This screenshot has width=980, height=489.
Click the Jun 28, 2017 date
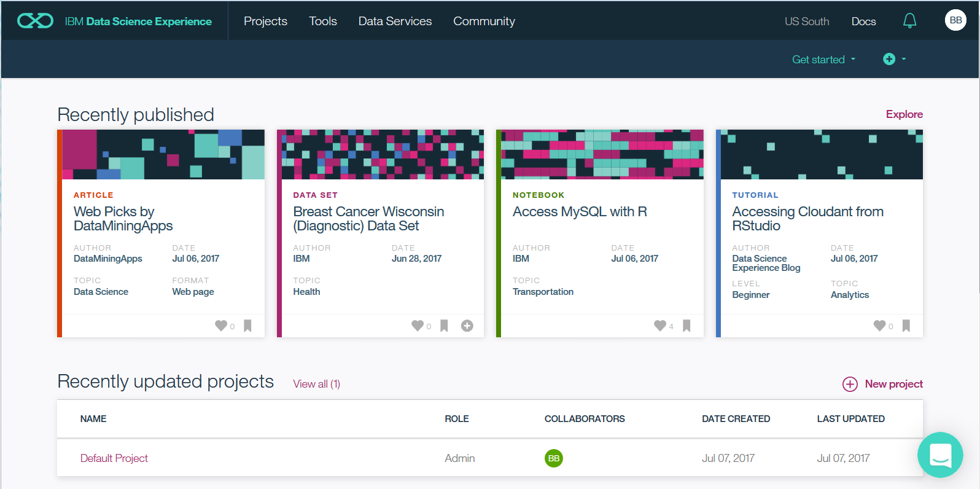coord(416,259)
